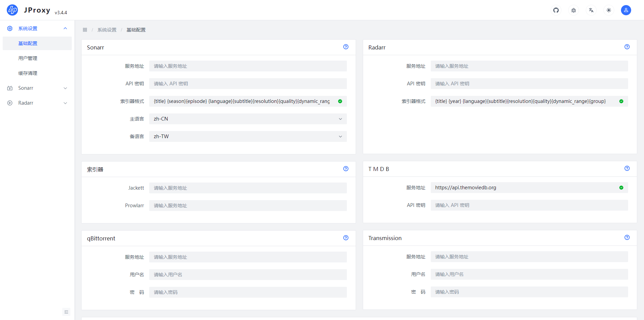
Task: Open the GitHub repository icon
Action: point(556,10)
